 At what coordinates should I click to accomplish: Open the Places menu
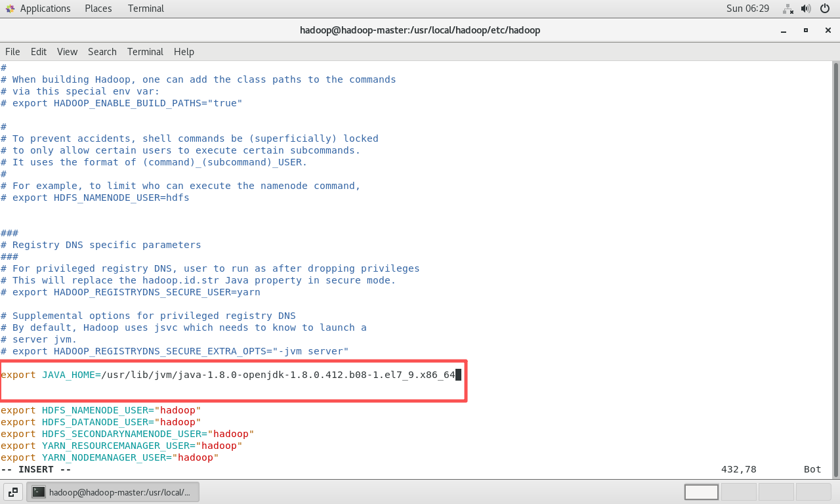coord(98,8)
